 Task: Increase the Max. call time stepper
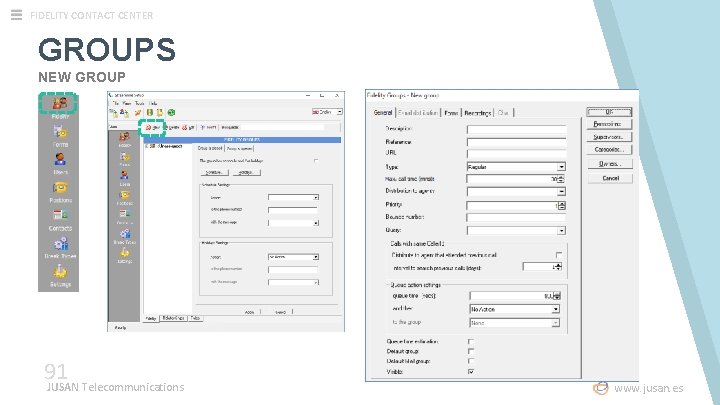click(561, 177)
